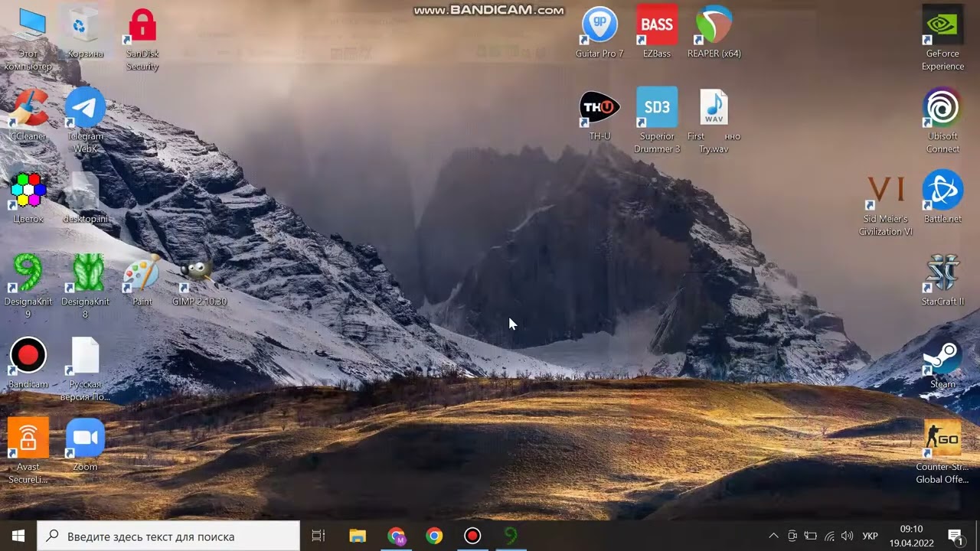
Task: Select the Bandicam desktop icon
Action: [x=28, y=363]
